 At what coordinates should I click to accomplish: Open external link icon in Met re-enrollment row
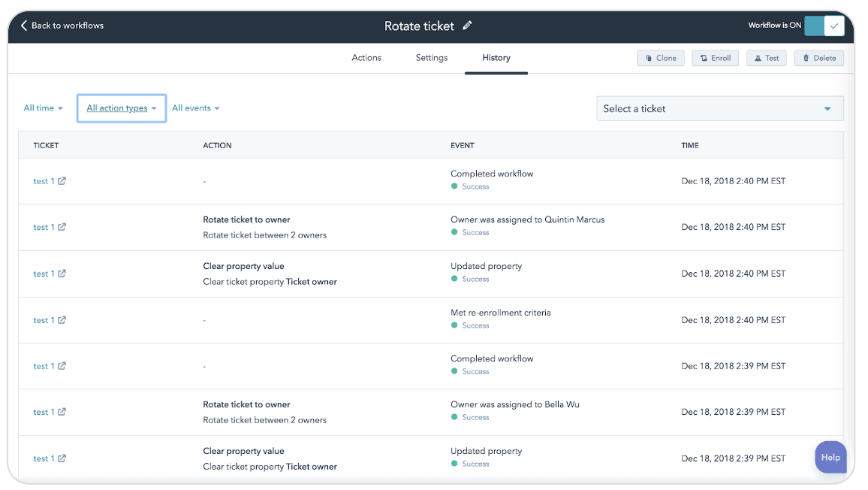(x=62, y=320)
